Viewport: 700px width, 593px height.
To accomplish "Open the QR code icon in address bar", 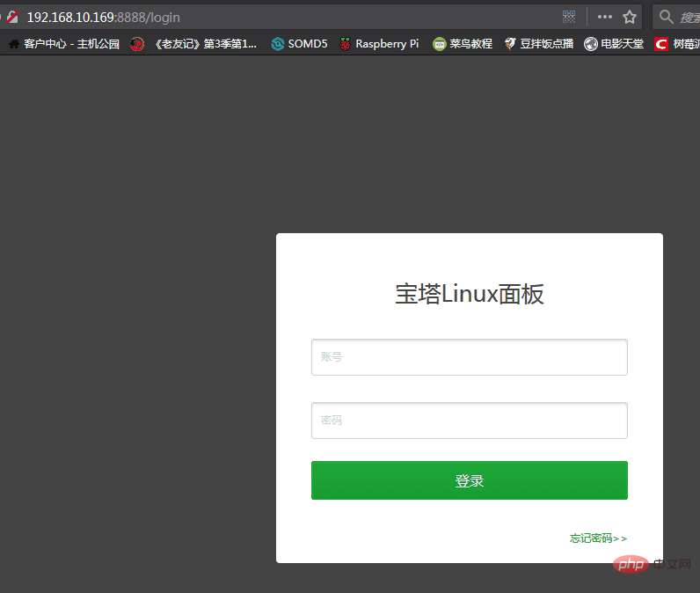I will (569, 17).
